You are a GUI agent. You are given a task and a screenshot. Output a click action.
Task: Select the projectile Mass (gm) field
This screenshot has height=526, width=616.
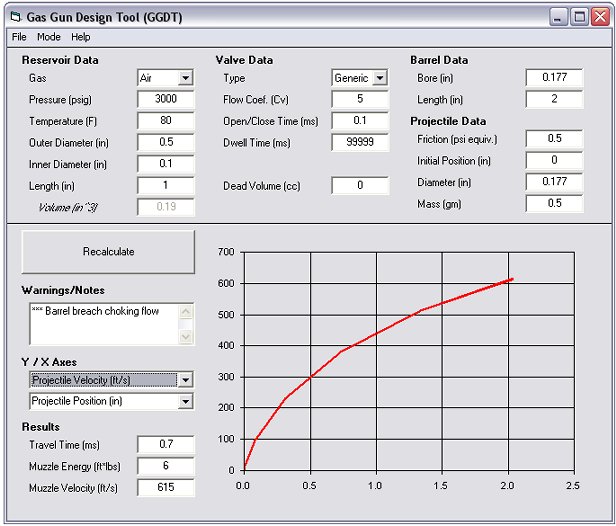point(554,204)
